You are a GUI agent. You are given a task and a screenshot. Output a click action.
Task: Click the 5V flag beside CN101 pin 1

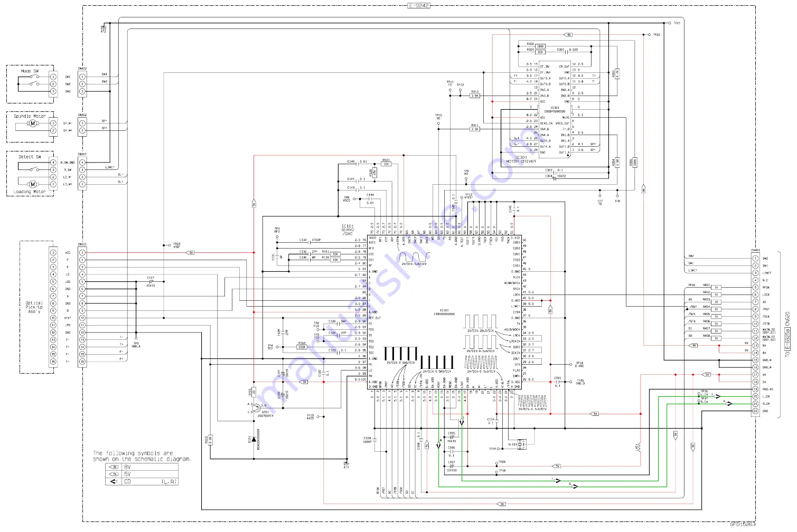191,253
